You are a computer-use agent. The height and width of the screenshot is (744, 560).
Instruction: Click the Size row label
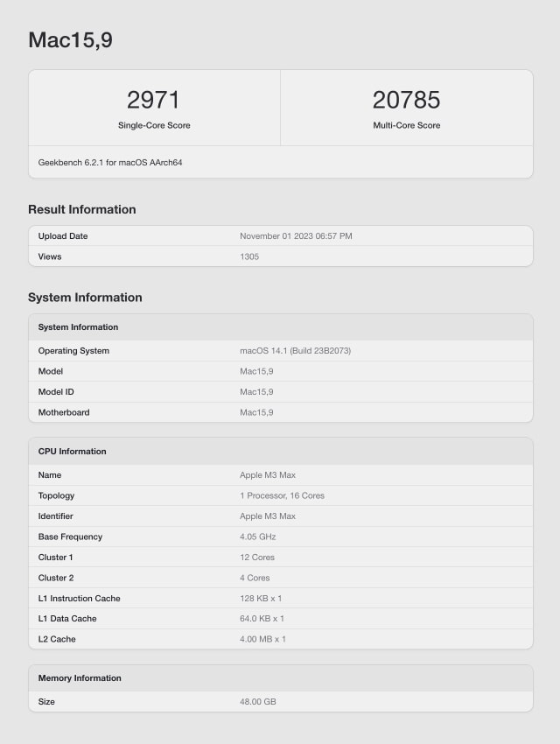click(x=46, y=701)
